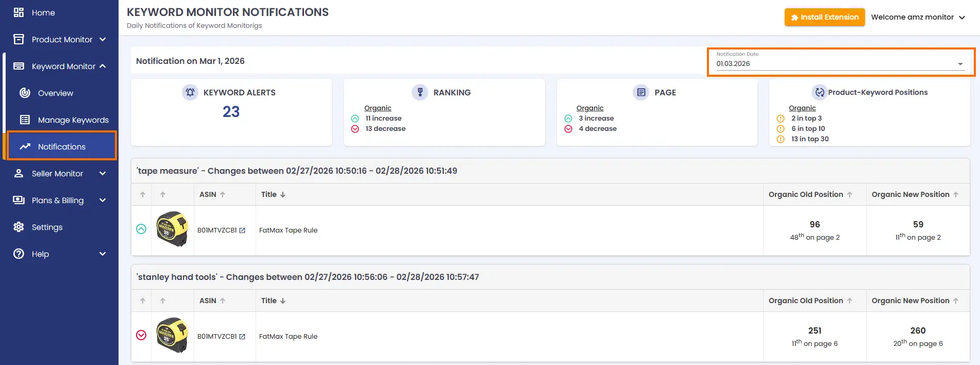
Task: Sort by Title in stanley hand tools table
Action: click(x=273, y=301)
